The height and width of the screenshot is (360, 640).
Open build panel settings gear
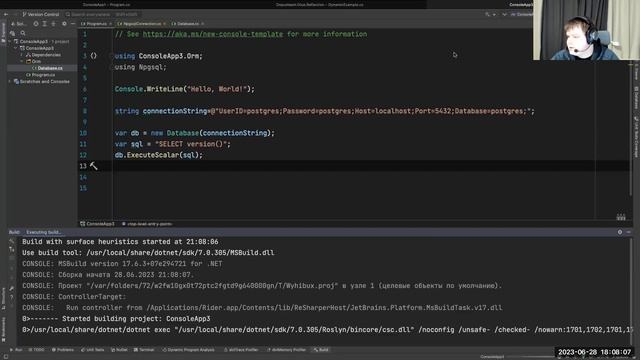620,232
